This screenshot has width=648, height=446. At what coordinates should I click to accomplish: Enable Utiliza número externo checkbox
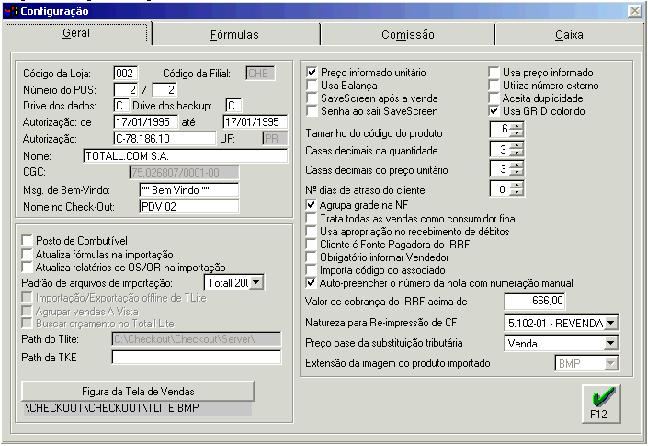pyautogui.click(x=493, y=85)
